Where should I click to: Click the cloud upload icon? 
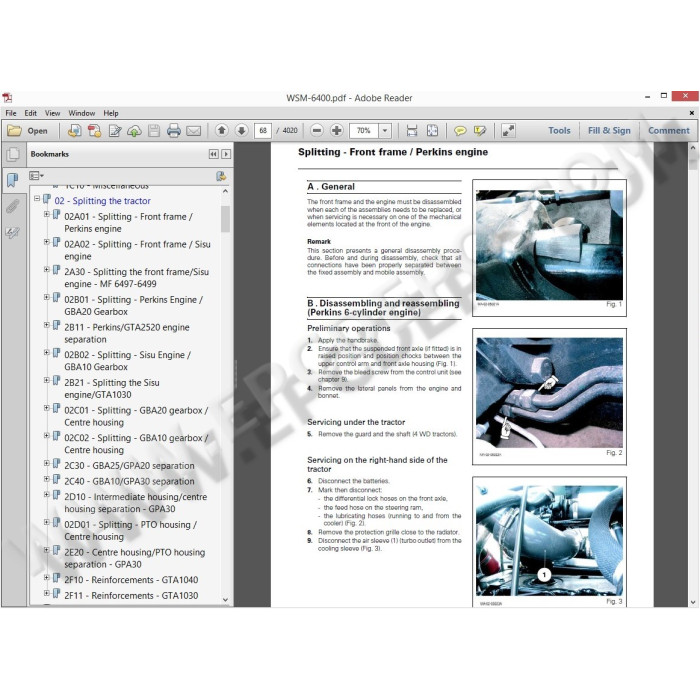coord(134,131)
